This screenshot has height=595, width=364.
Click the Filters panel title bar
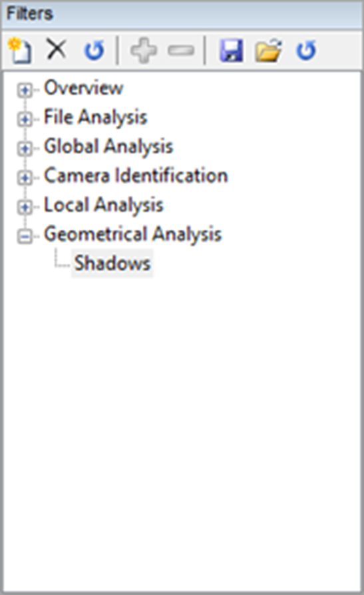(182, 15)
